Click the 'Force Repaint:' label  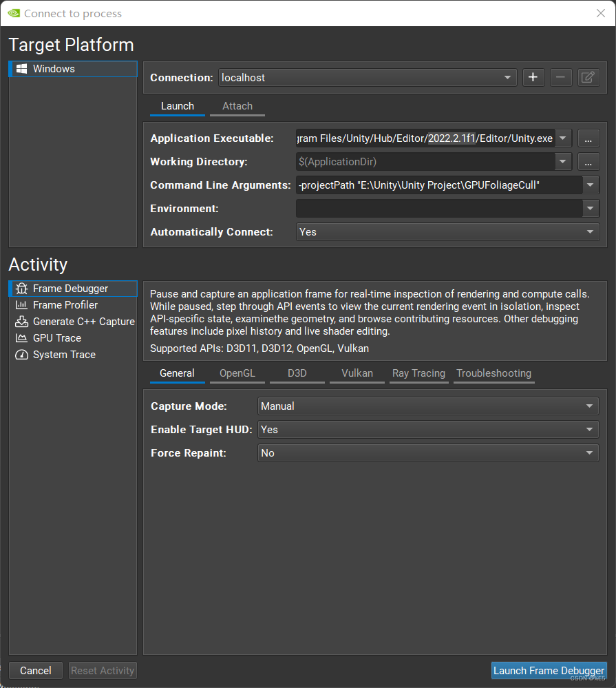click(x=189, y=453)
